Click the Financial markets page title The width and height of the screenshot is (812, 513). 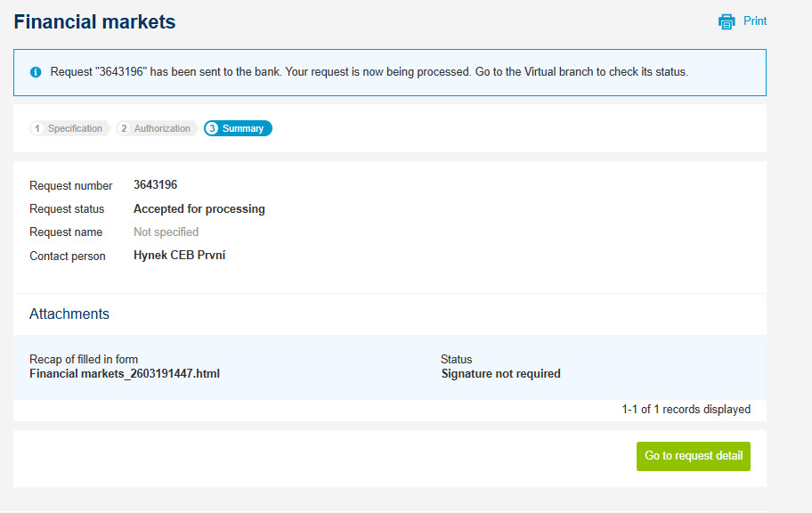pyautogui.click(x=94, y=21)
